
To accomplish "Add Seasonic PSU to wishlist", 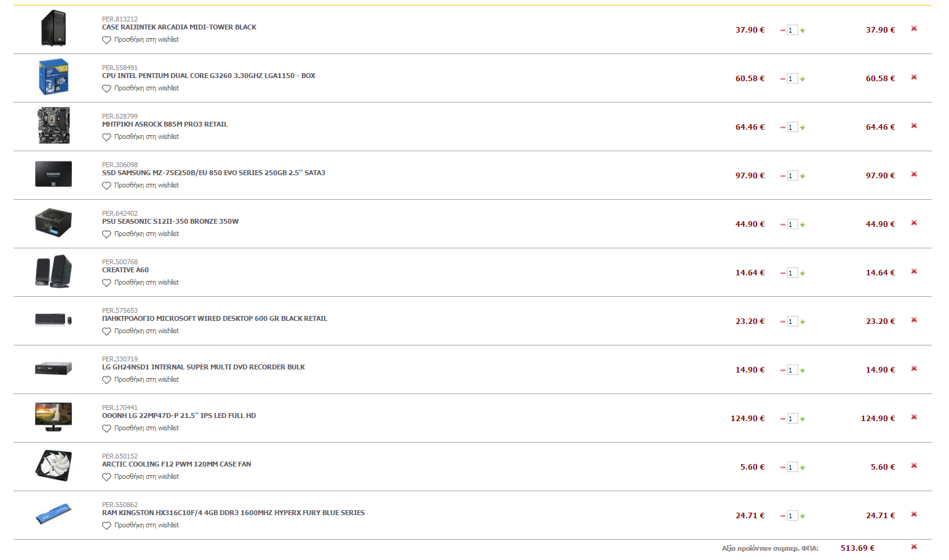I will 140,234.
